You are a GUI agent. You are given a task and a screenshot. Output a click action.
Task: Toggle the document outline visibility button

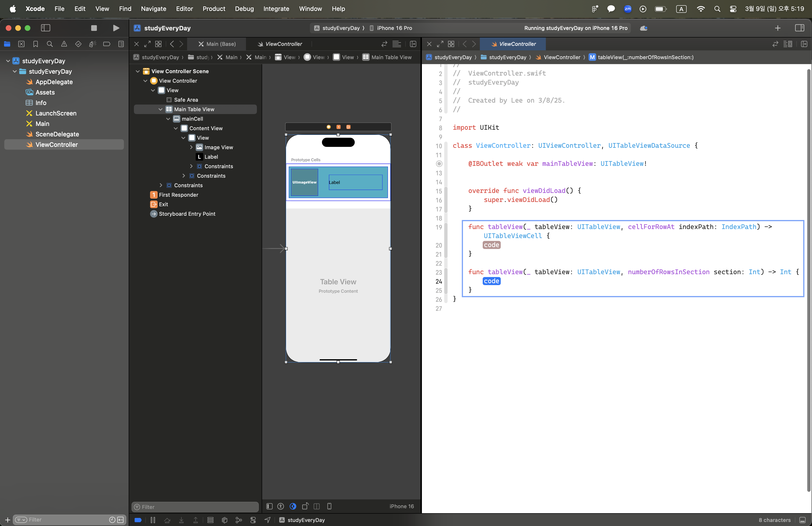tap(269, 506)
